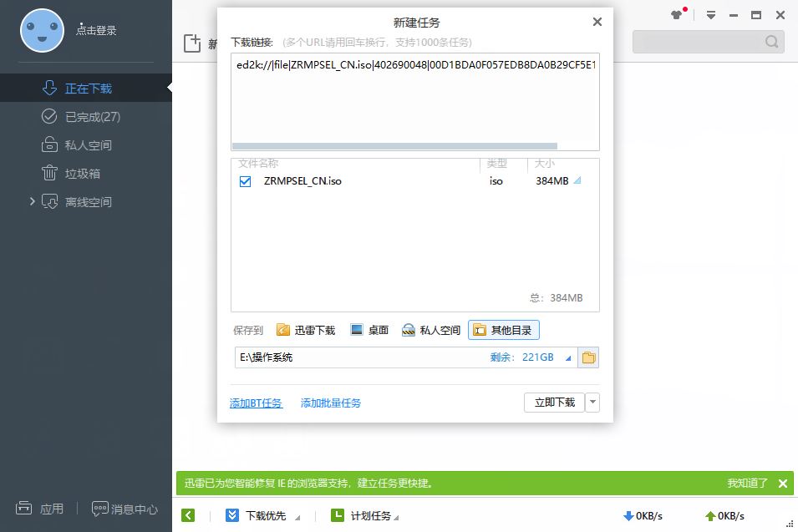Click the upload speed 0KB/s indicator
The image size is (798, 532).
[724, 516]
